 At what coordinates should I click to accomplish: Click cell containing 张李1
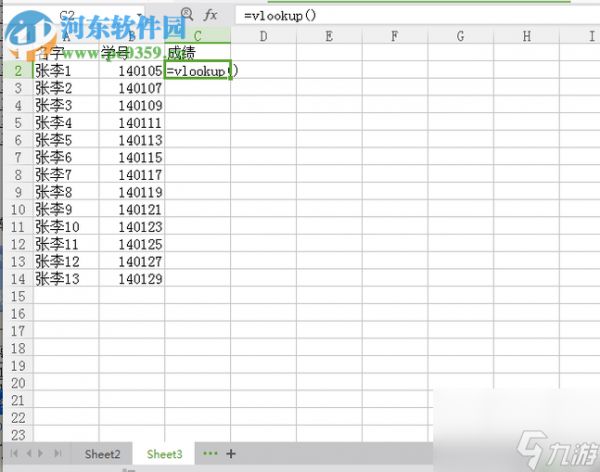coord(66,71)
